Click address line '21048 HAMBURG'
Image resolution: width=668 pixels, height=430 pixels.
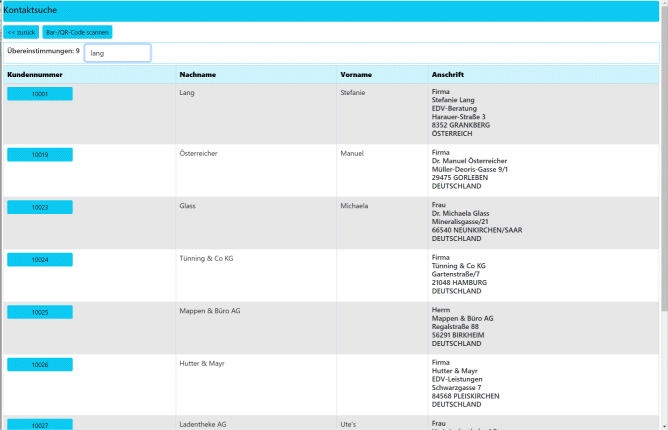click(x=459, y=283)
